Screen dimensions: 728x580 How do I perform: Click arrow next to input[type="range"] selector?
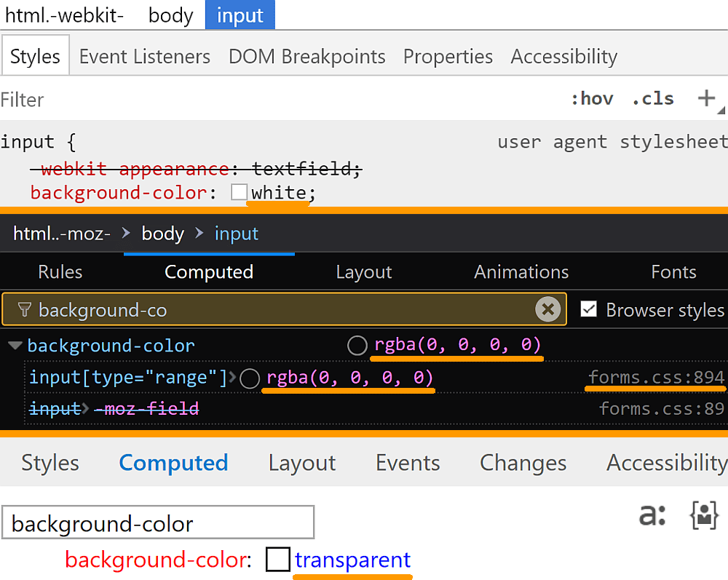pyautogui.click(x=232, y=378)
